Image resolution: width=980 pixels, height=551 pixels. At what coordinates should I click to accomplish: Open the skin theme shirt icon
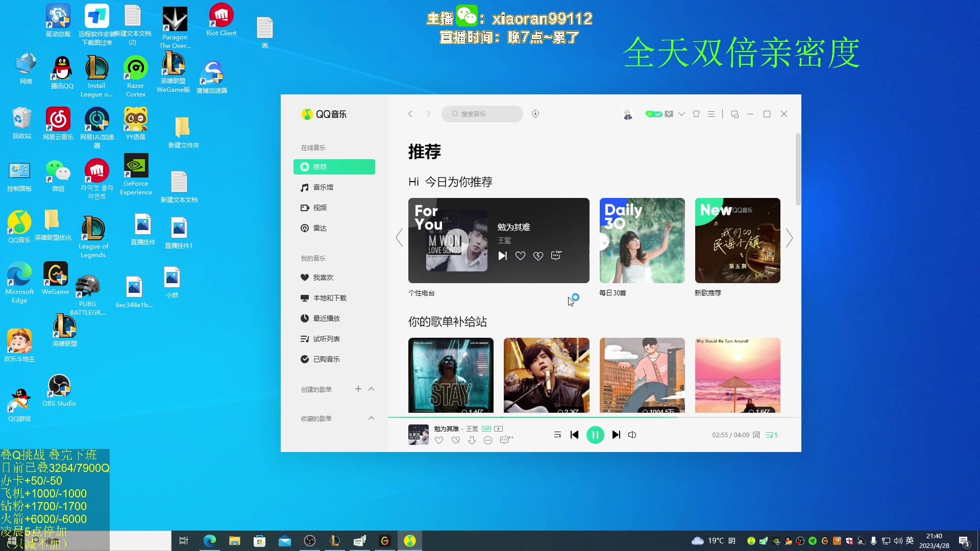click(x=696, y=114)
